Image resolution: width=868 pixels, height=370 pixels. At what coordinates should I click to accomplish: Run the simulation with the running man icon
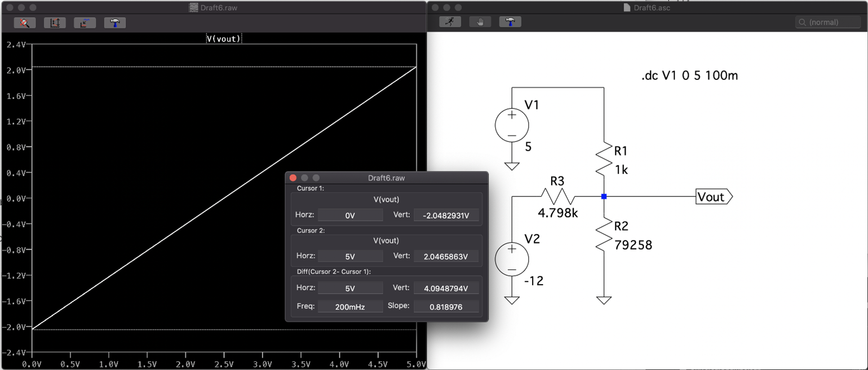click(x=450, y=22)
